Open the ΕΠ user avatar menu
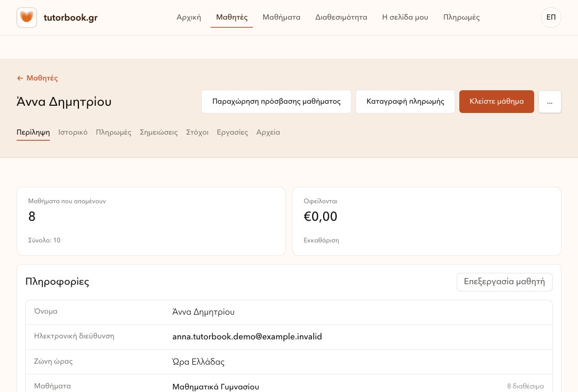The height and width of the screenshot is (392, 578). [x=551, y=18]
